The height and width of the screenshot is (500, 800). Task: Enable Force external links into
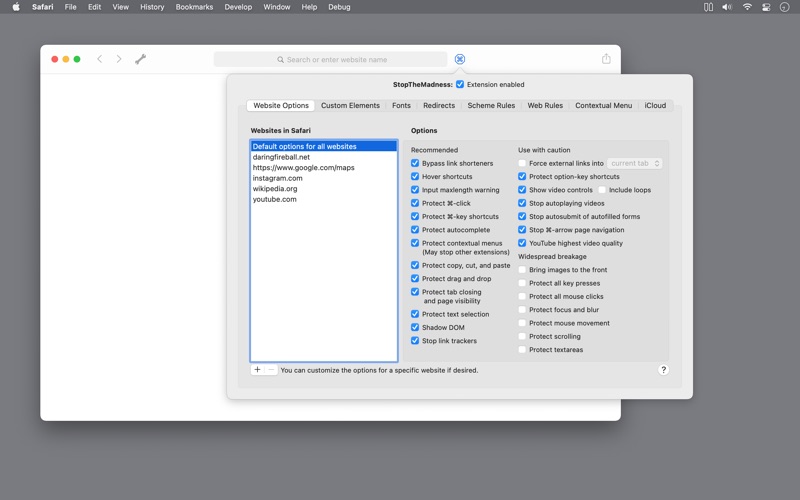(x=522, y=163)
